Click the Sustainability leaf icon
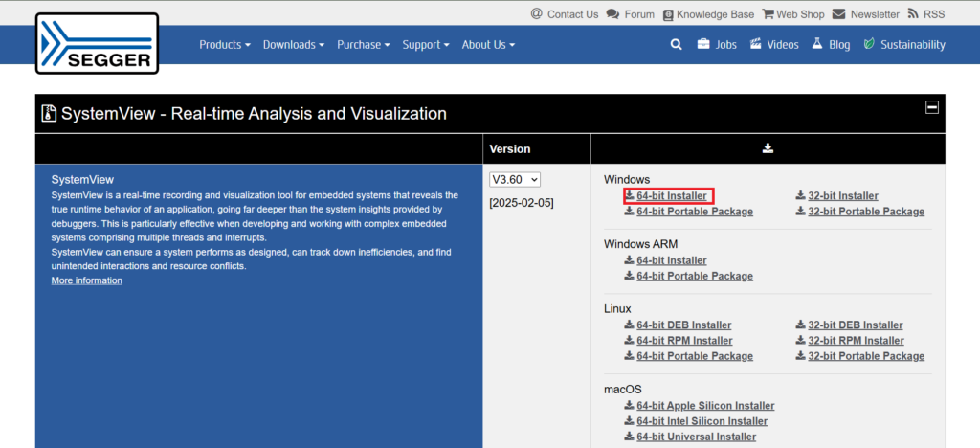980x448 pixels. [868, 44]
